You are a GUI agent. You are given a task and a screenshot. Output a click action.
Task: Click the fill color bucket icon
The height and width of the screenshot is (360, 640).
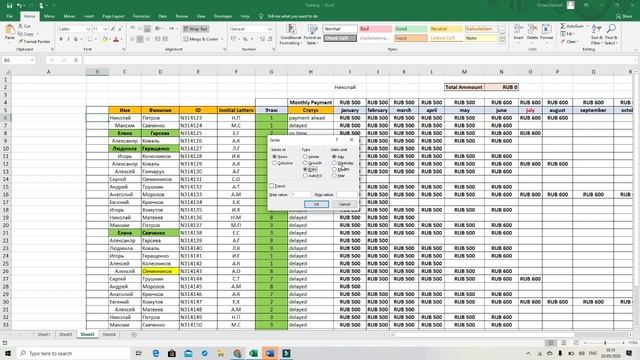point(104,39)
